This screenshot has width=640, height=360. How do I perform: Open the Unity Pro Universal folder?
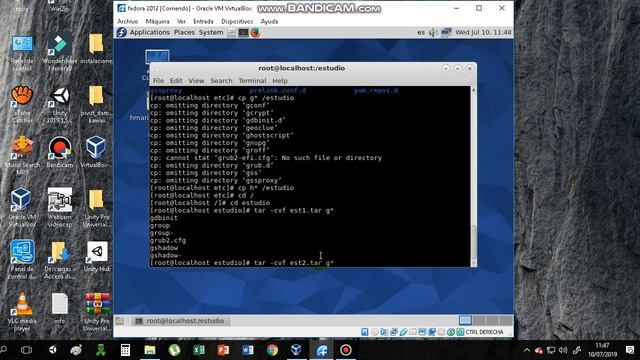[96, 208]
